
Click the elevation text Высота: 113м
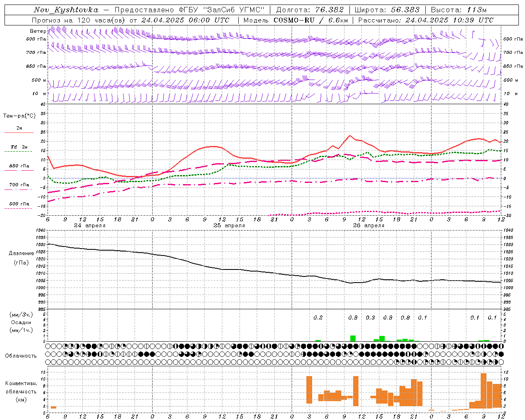click(x=458, y=10)
